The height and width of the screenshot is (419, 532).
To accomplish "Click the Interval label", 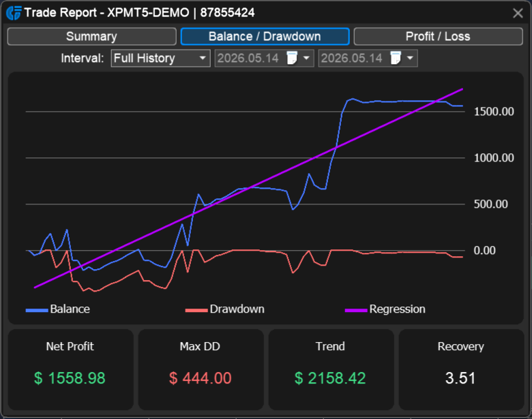I will [x=83, y=59].
